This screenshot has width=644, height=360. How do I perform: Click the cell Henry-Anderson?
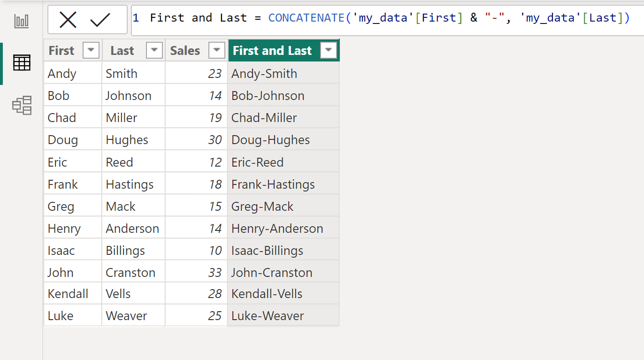coord(284,228)
